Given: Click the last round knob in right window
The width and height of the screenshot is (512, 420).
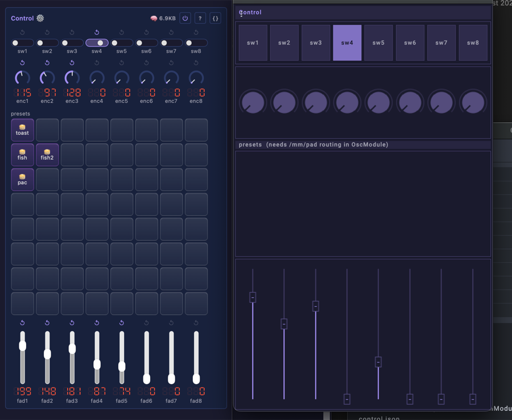Looking at the screenshot, I should (x=473, y=102).
